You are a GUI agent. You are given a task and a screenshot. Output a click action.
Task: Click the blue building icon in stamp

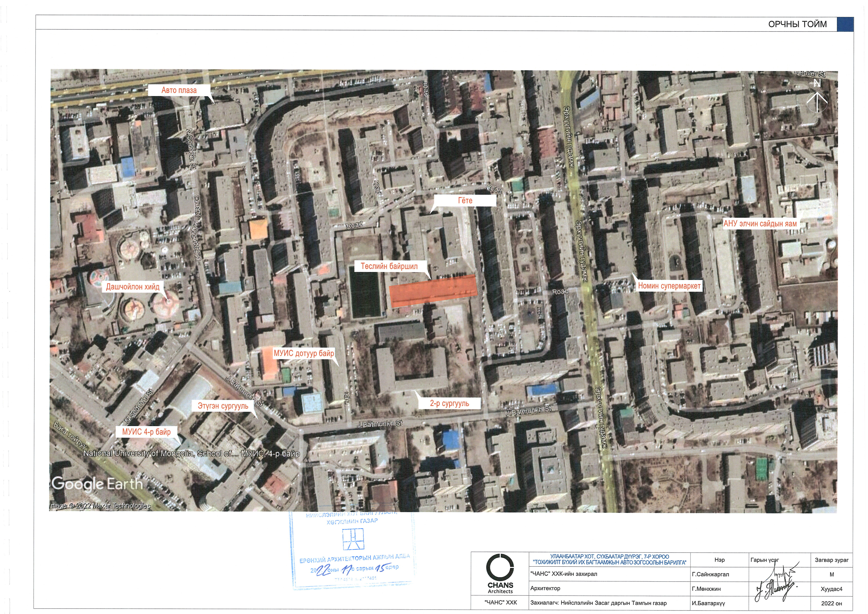click(353, 539)
